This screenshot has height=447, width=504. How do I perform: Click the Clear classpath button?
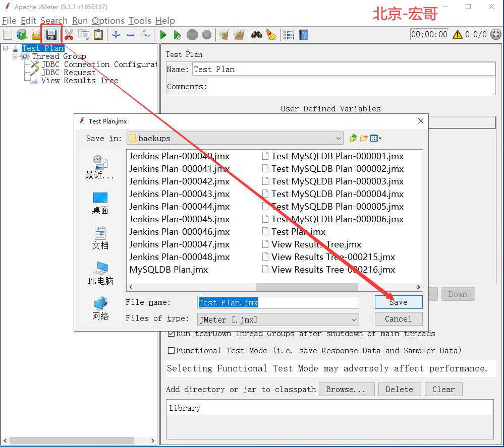pos(443,389)
